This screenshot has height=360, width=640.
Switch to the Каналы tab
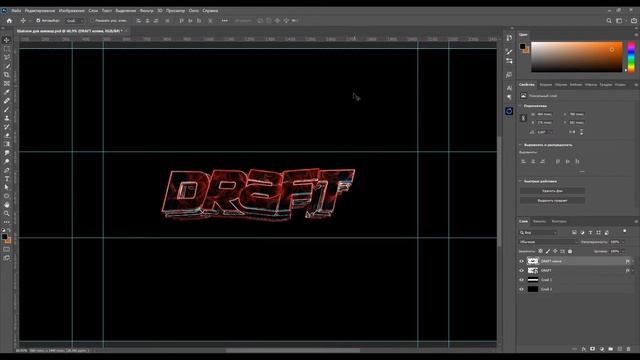pyautogui.click(x=539, y=221)
